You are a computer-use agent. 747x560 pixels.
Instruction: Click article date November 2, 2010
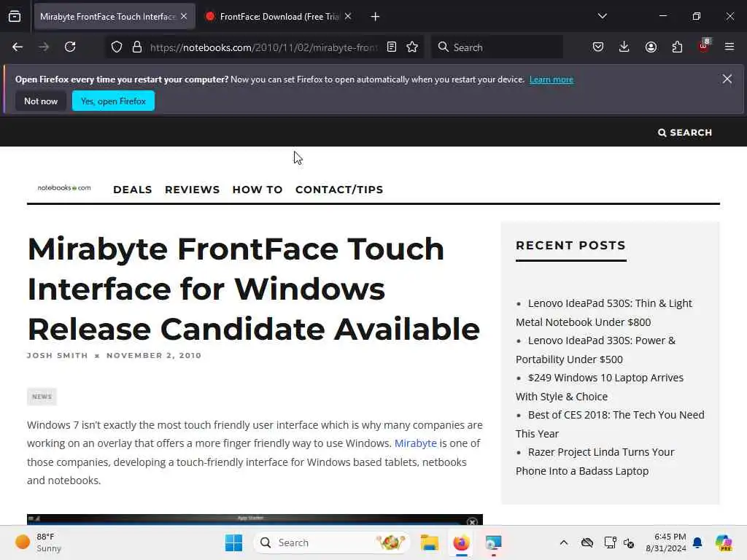[154, 355]
